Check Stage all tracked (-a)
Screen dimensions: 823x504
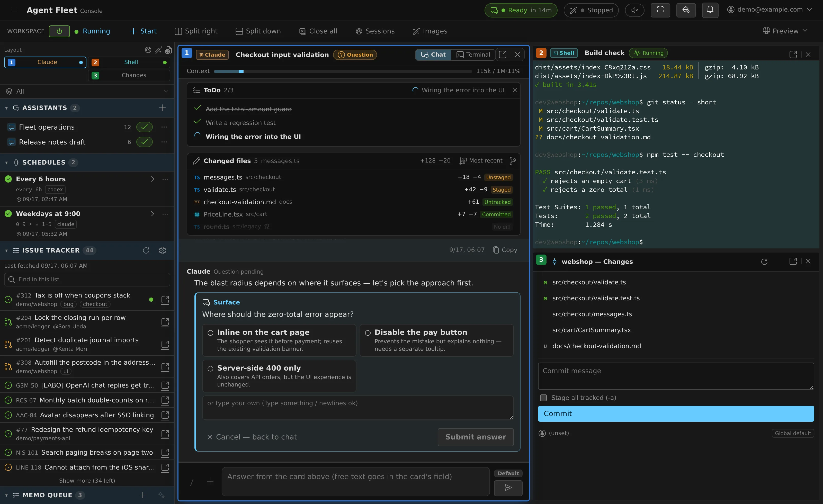pos(543,398)
